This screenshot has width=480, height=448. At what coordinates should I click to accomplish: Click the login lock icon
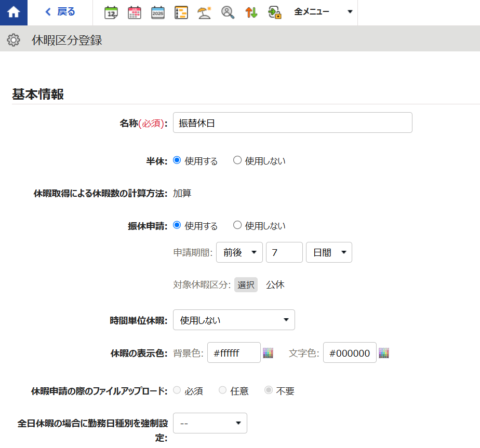click(x=275, y=12)
